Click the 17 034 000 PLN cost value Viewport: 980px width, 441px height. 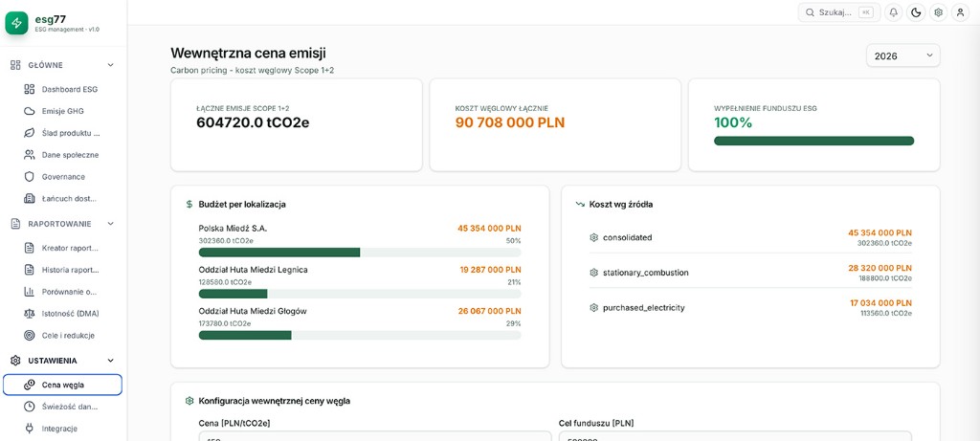coord(880,303)
